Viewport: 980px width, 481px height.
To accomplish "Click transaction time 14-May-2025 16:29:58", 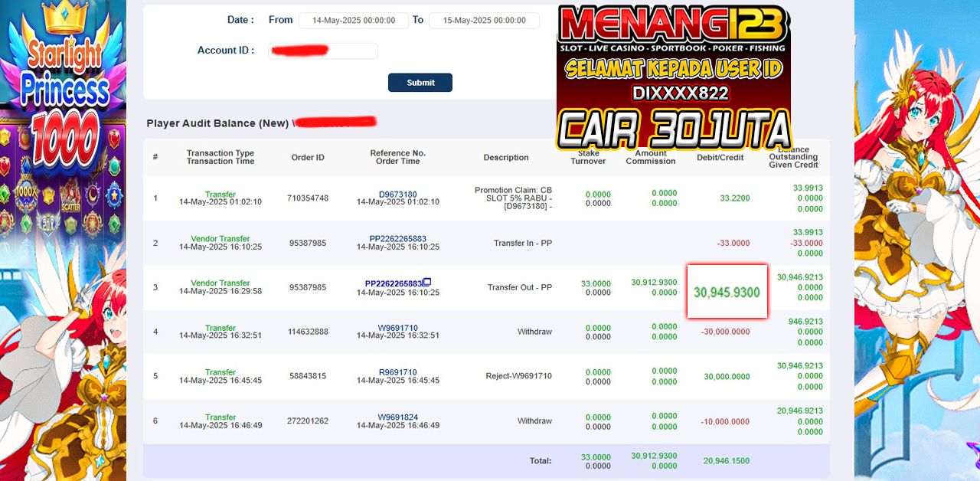I will [x=220, y=291].
